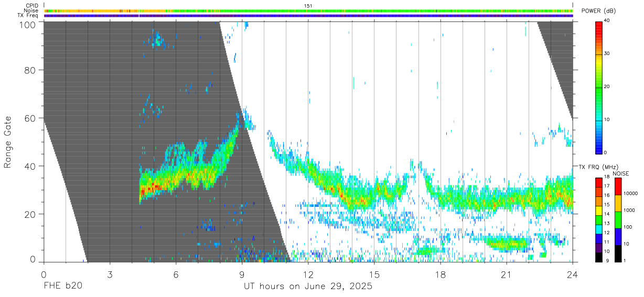Click the TX Freq row label
644x297 pixels.
click(28, 15)
